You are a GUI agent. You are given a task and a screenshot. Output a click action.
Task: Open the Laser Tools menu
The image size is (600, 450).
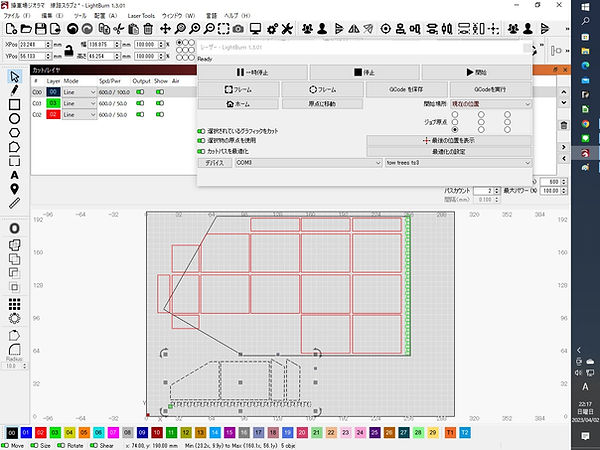coord(141,16)
